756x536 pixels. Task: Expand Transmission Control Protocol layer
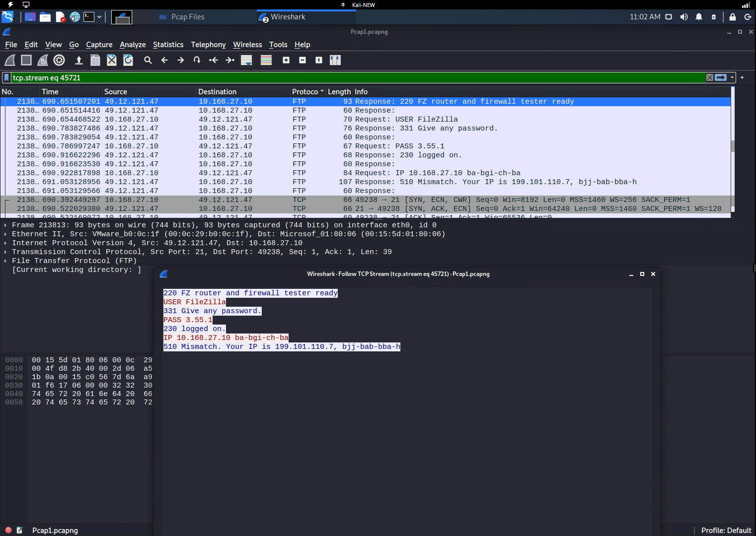[5, 252]
